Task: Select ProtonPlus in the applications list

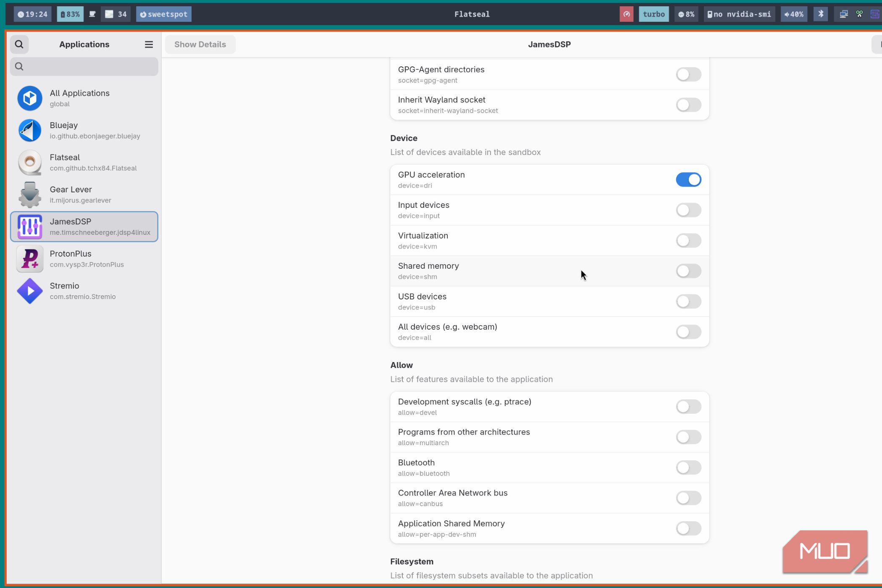Action: pyautogui.click(x=84, y=259)
